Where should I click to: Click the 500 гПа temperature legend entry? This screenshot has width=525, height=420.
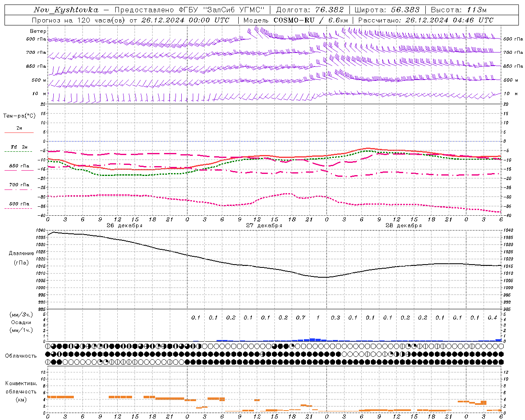point(19,204)
